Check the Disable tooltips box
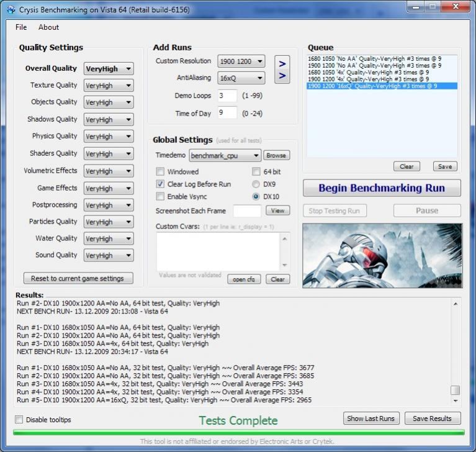This screenshot has height=452, width=476. click(19, 420)
